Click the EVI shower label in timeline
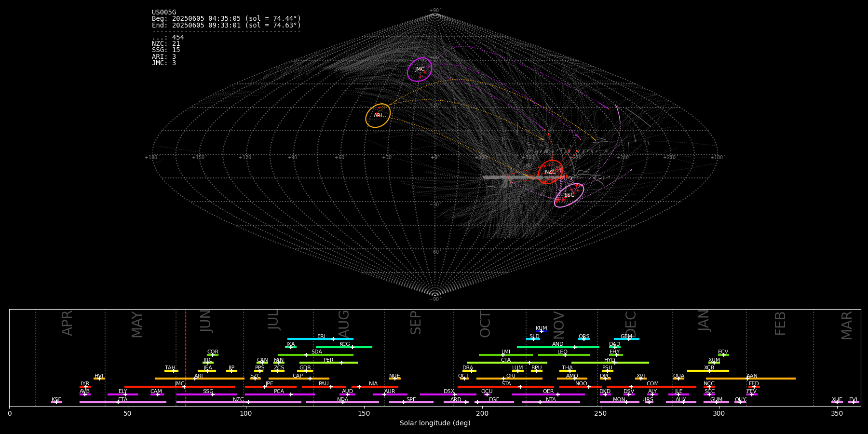 click(x=853, y=400)
